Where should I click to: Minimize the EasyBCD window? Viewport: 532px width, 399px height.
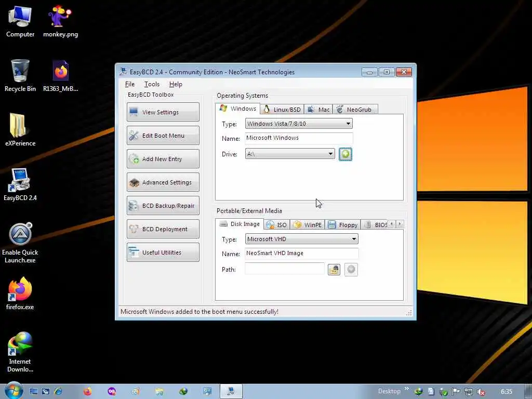pyautogui.click(x=369, y=72)
